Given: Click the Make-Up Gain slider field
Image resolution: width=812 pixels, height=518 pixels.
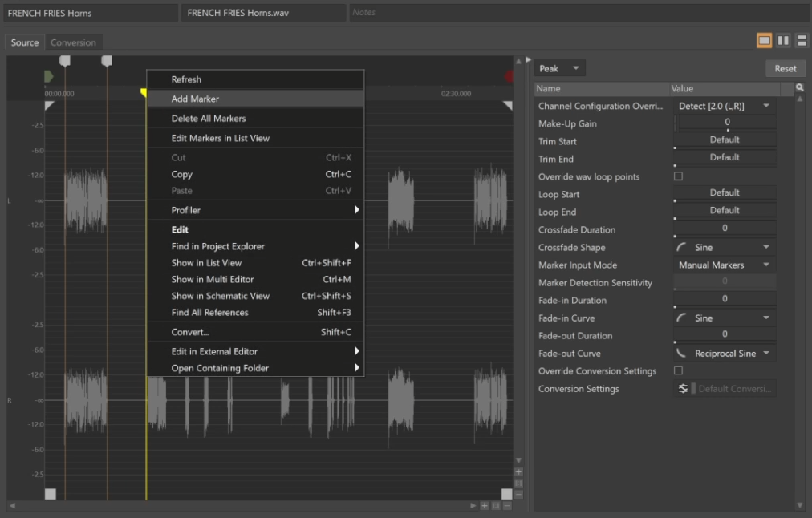Looking at the screenshot, I should 725,123.
